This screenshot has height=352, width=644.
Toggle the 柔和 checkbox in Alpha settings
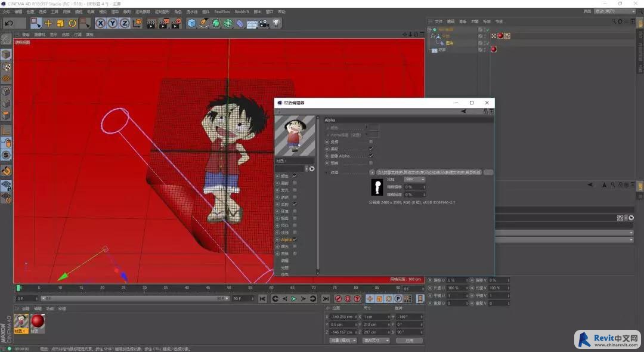371,149
